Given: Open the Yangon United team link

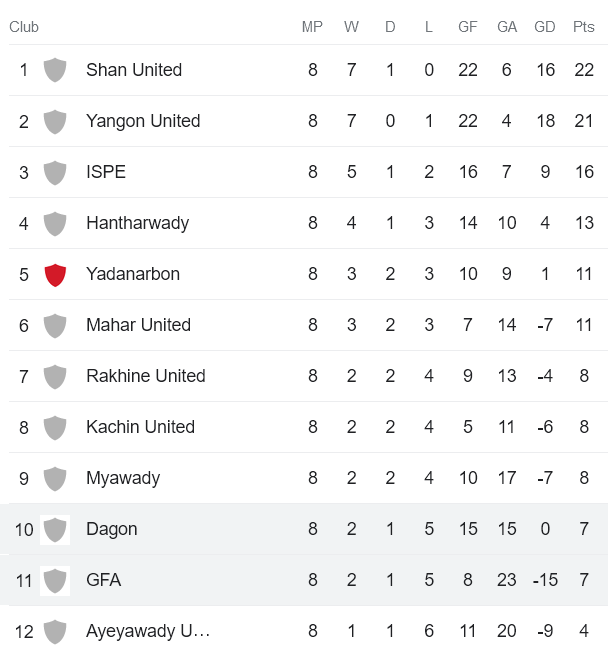Looking at the screenshot, I should tap(143, 121).
